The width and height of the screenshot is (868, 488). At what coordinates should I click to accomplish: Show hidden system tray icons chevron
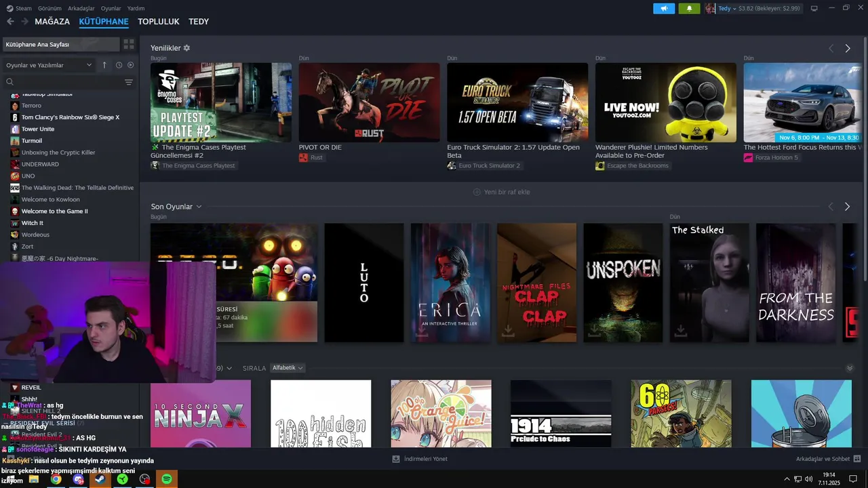[787, 479]
